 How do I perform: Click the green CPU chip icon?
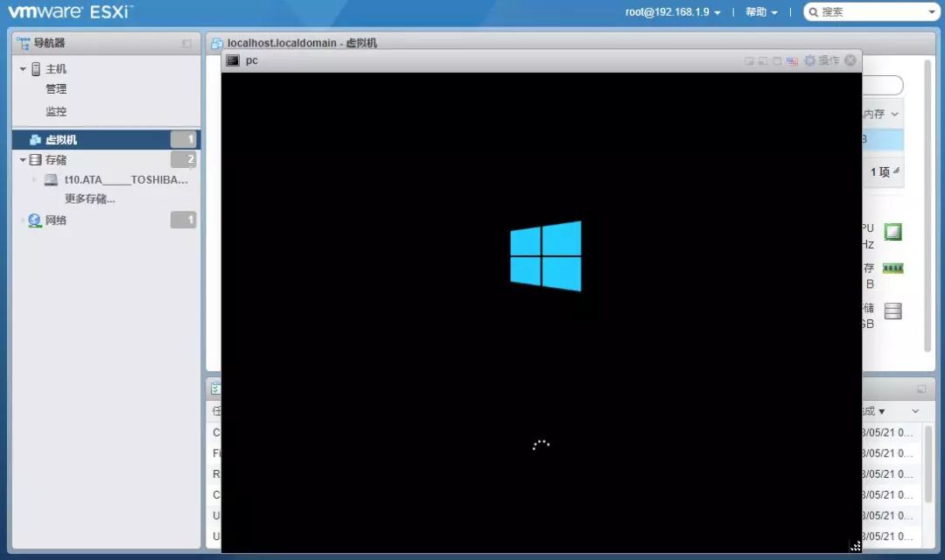pyautogui.click(x=892, y=232)
